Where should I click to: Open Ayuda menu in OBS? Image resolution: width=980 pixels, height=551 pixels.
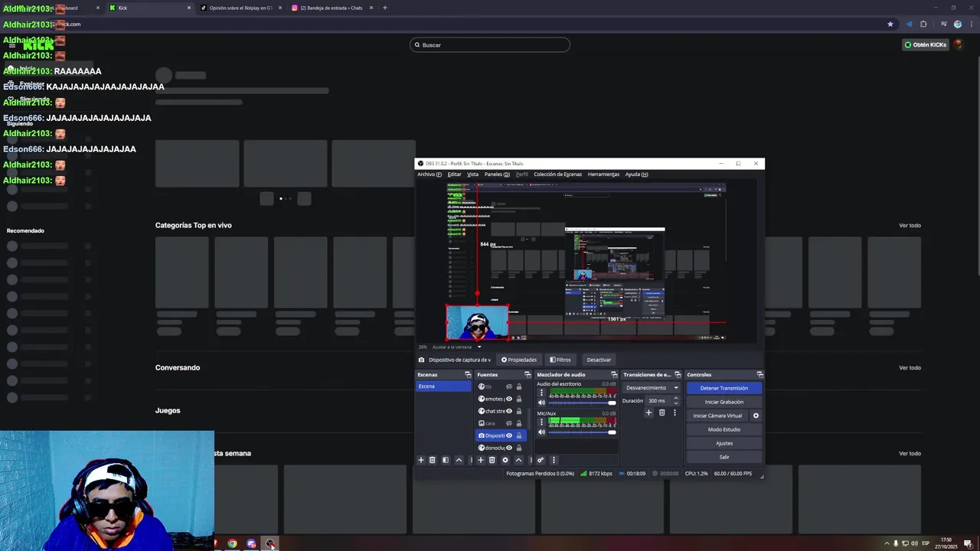click(636, 174)
